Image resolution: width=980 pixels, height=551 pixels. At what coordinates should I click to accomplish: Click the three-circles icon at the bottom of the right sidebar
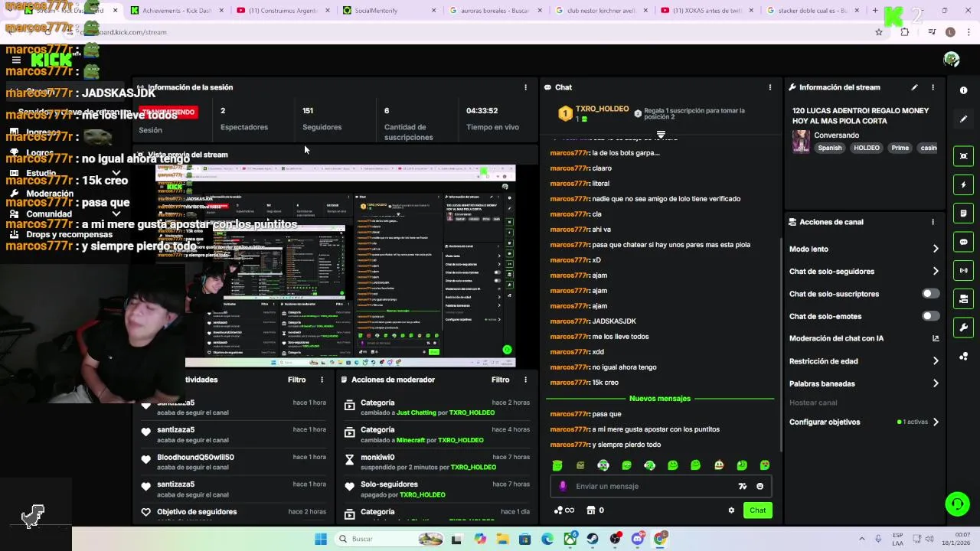[x=963, y=357]
